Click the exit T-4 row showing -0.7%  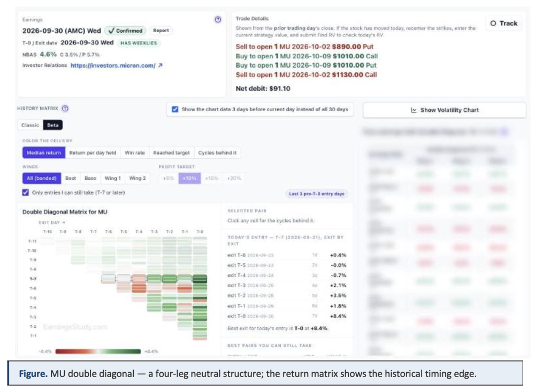pos(287,275)
